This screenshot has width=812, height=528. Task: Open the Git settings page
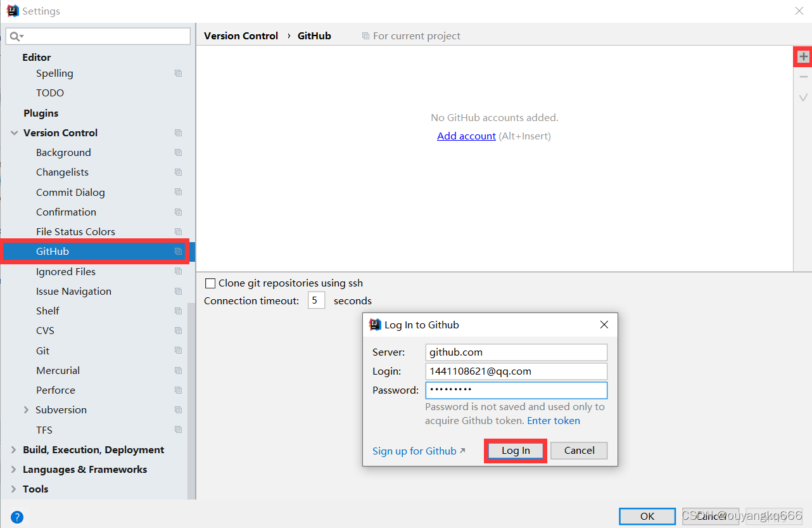[x=42, y=351]
